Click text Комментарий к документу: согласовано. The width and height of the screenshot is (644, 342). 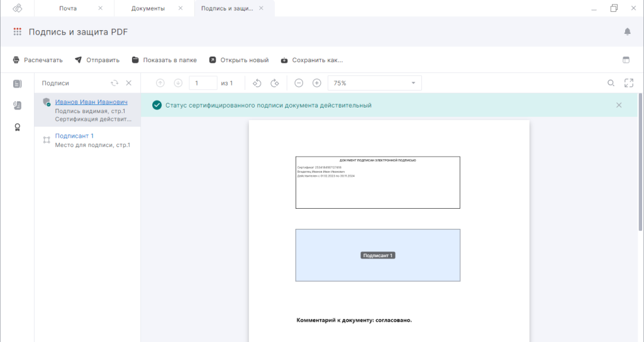click(x=354, y=320)
